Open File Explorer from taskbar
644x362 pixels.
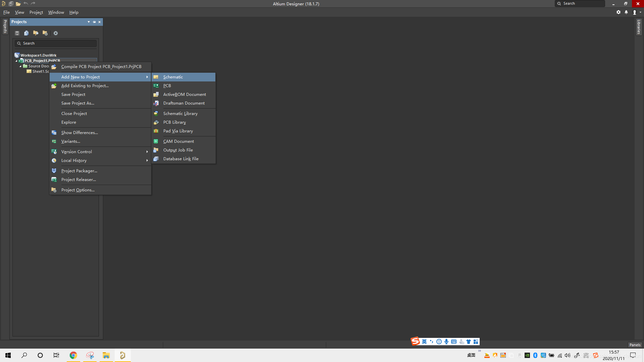click(106, 355)
